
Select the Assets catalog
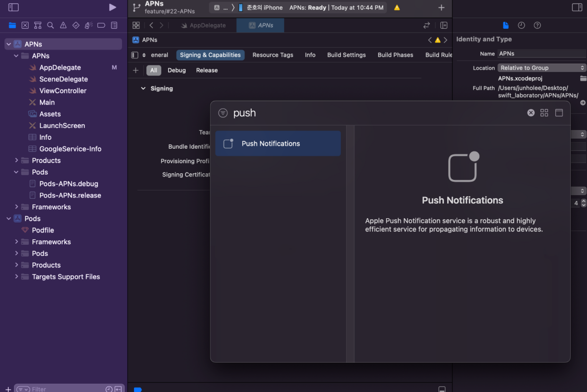50,114
